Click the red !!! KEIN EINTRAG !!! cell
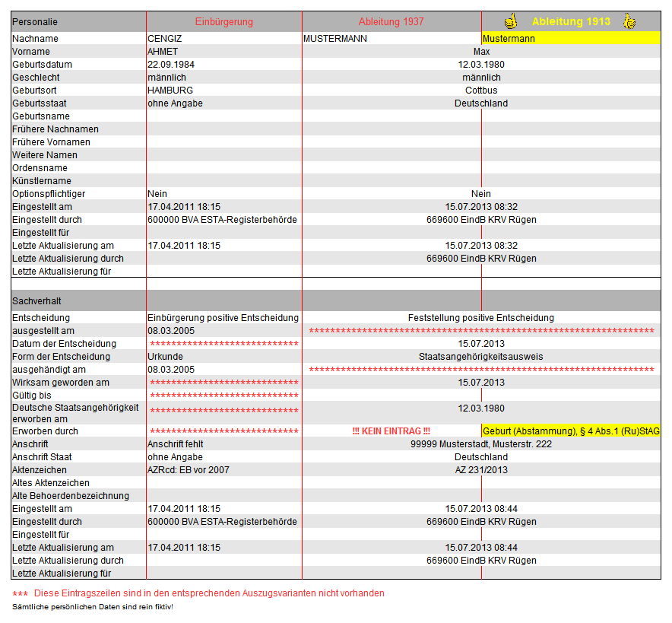The height and width of the screenshot is (623, 672). (391, 431)
